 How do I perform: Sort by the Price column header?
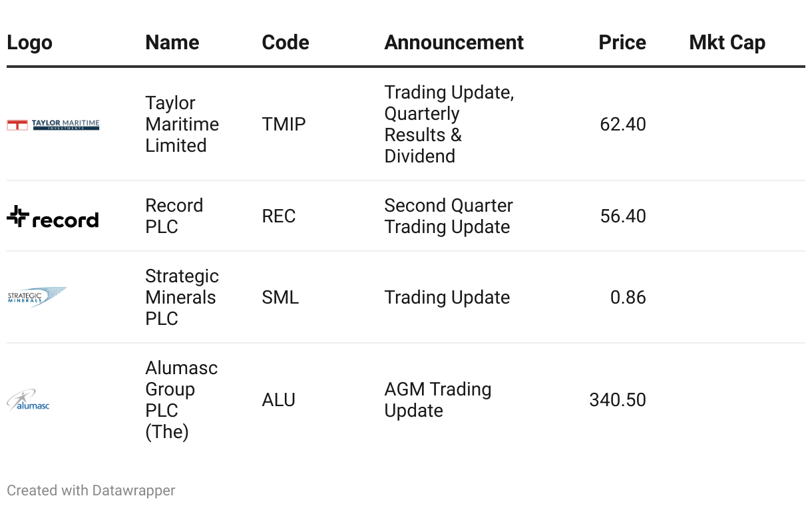coord(622,43)
